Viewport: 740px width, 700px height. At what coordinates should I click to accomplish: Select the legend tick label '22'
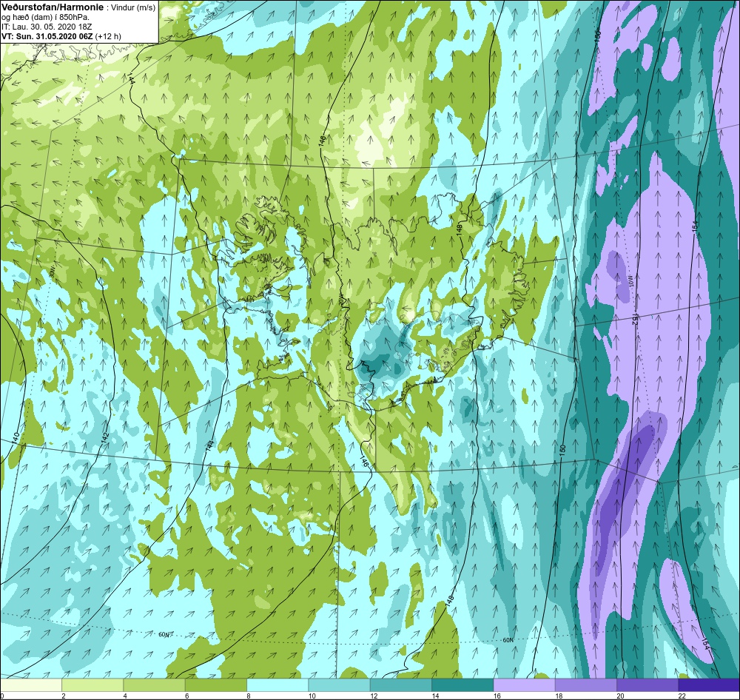pyautogui.click(x=682, y=696)
